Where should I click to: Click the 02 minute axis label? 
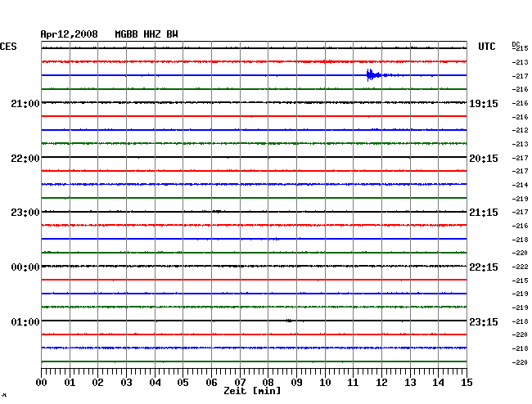[97, 382]
